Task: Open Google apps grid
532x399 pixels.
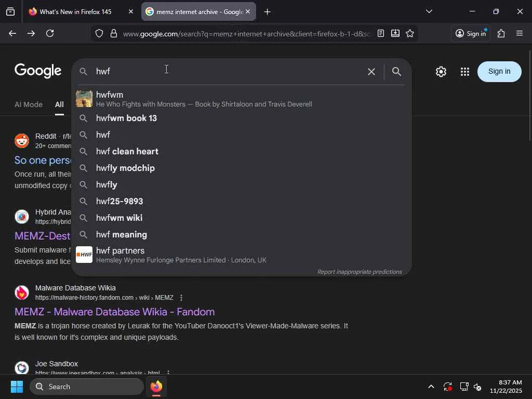Action: pyautogui.click(x=465, y=72)
